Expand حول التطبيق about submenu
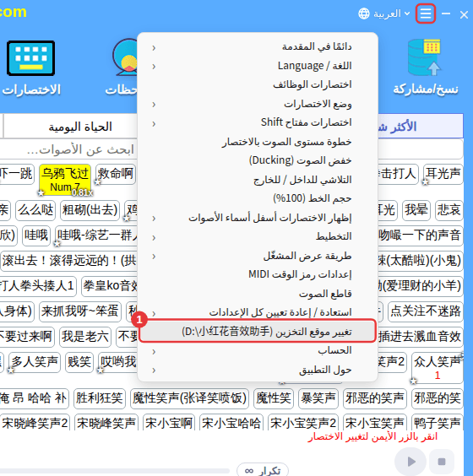The image size is (473, 476). click(x=258, y=370)
